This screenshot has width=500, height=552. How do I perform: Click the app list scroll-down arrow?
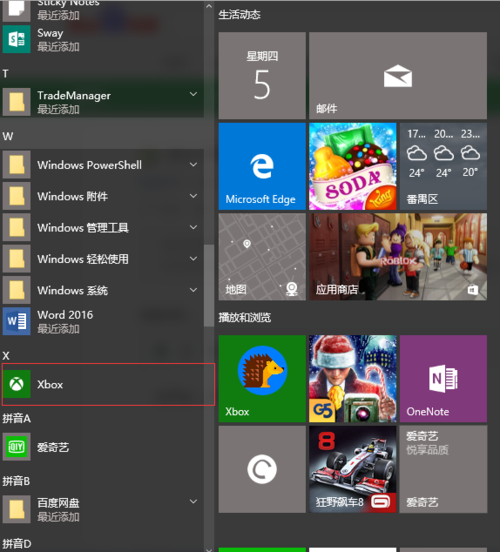(x=209, y=549)
